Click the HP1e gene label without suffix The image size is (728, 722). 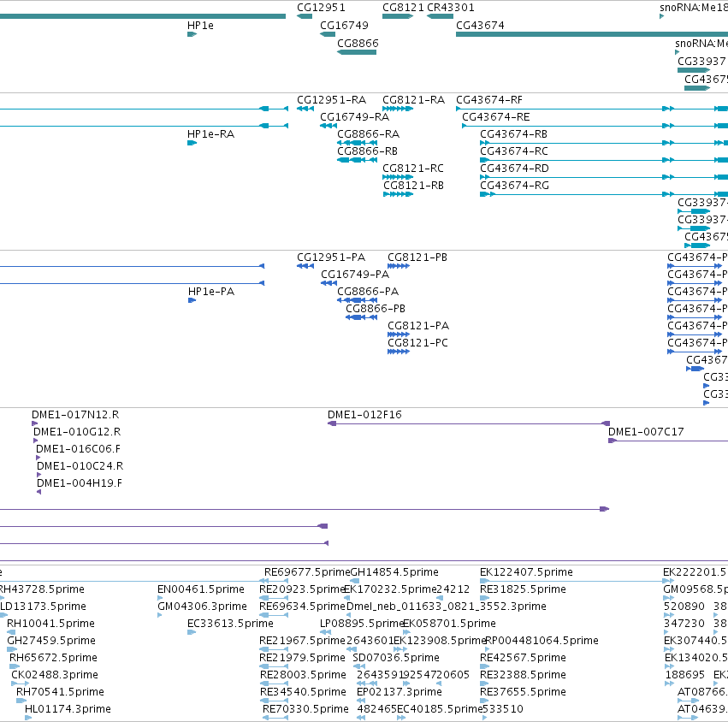200,26
